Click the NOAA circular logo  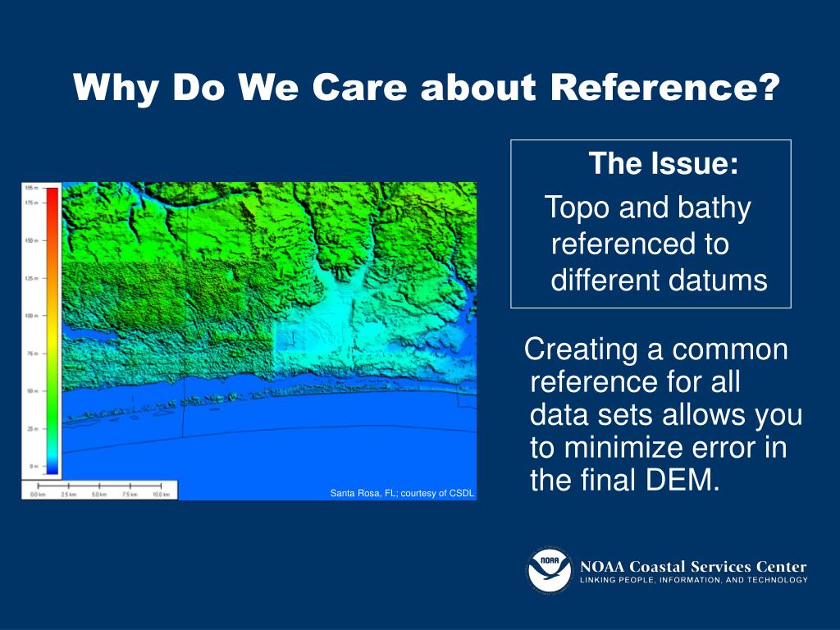point(550,570)
